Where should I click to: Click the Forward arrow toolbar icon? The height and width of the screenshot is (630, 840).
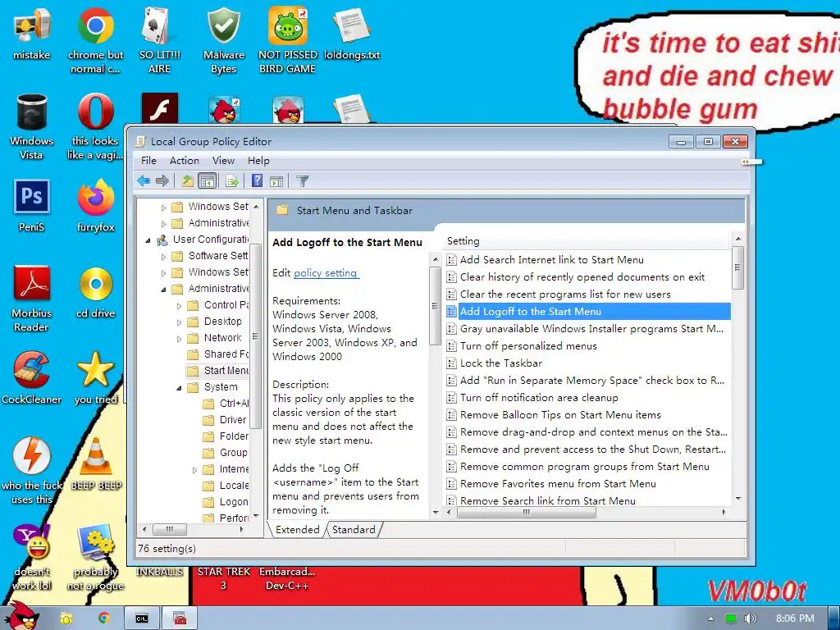pyautogui.click(x=162, y=181)
